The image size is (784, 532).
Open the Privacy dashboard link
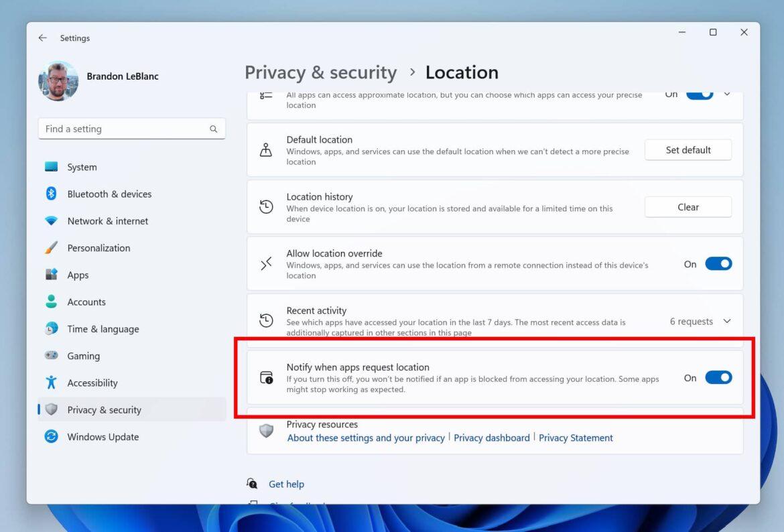coord(491,438)
